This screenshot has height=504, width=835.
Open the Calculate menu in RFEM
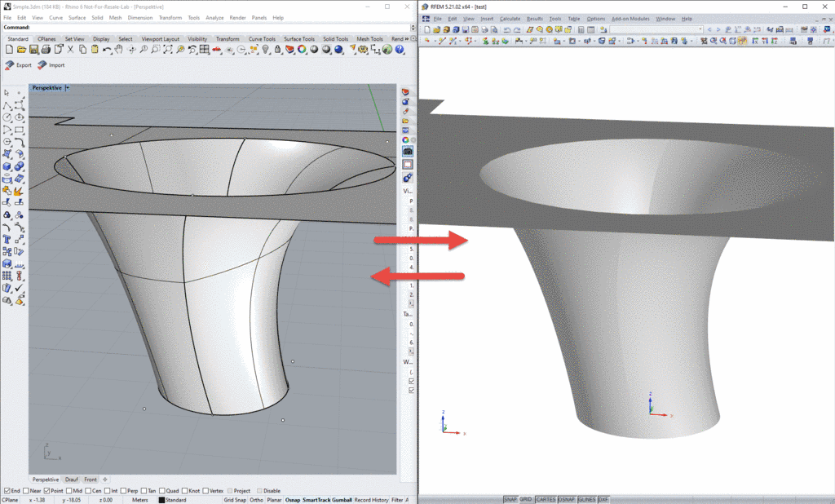tap(510, 19)
